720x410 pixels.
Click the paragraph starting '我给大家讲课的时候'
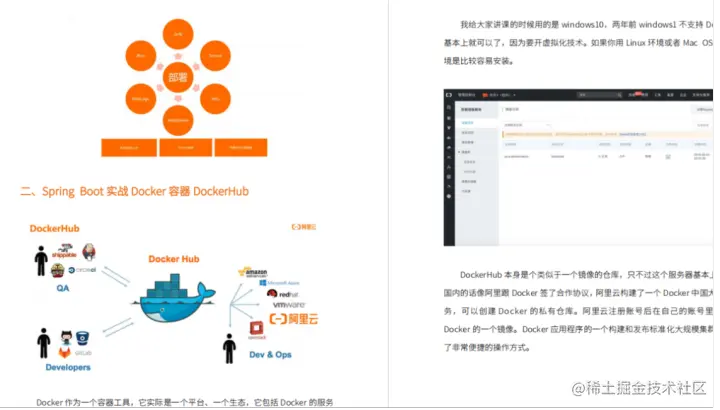(578, 43)
